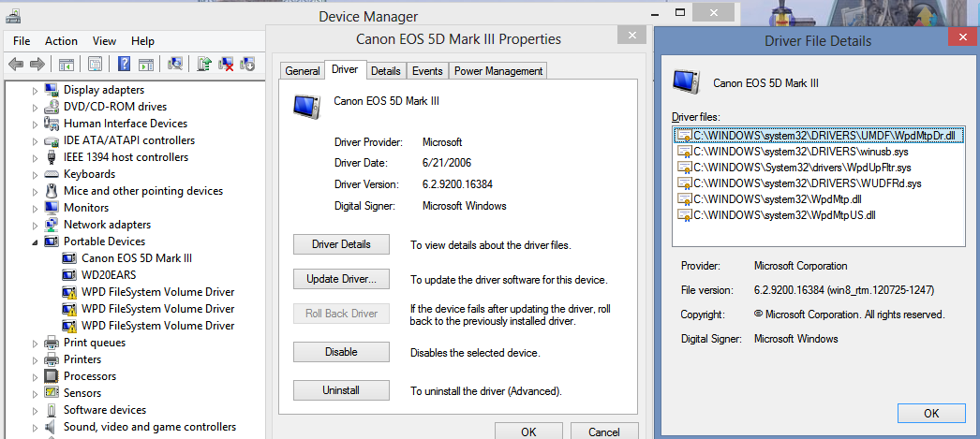Click the Update Driver... button
Screen dimensions: 980x439
[341, 279]
